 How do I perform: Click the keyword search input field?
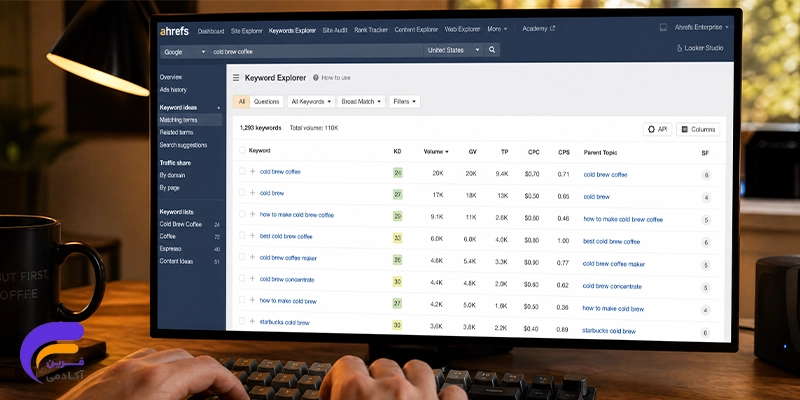click(x=316, y=51)
